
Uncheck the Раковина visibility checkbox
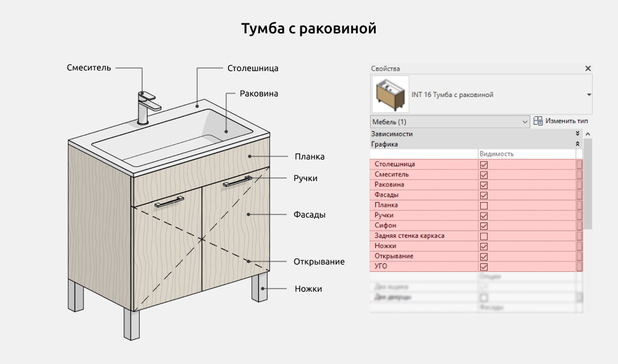(x=484, y=185)
